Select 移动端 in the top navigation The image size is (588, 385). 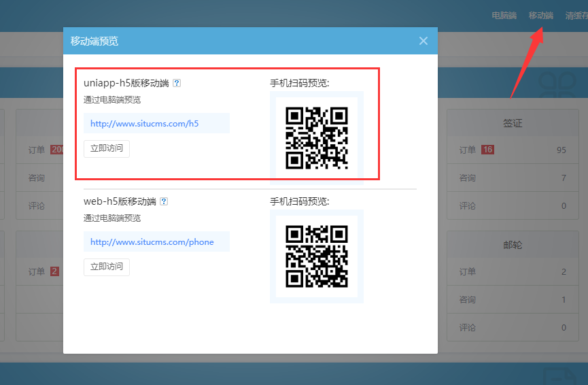(x=540, y=16)
